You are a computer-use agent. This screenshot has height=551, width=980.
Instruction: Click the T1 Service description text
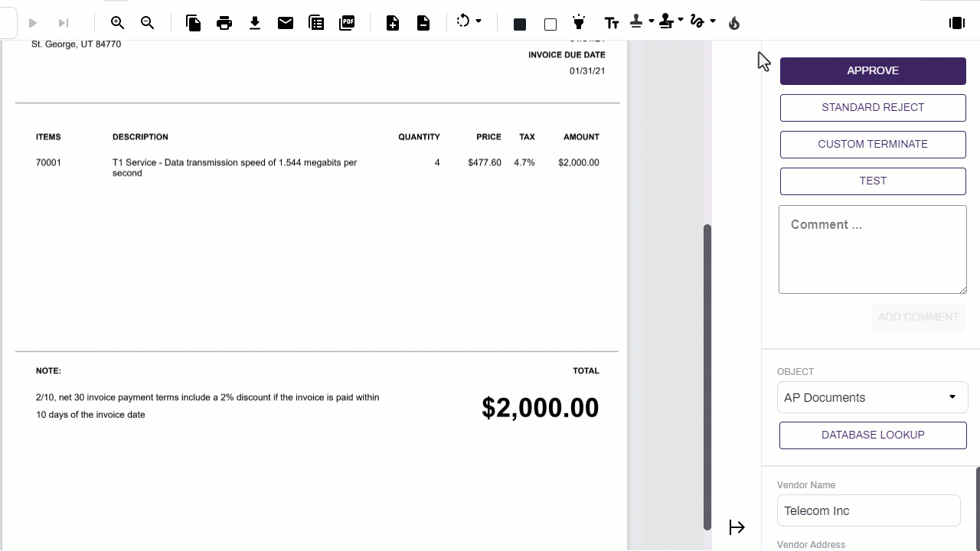(235, 168)
